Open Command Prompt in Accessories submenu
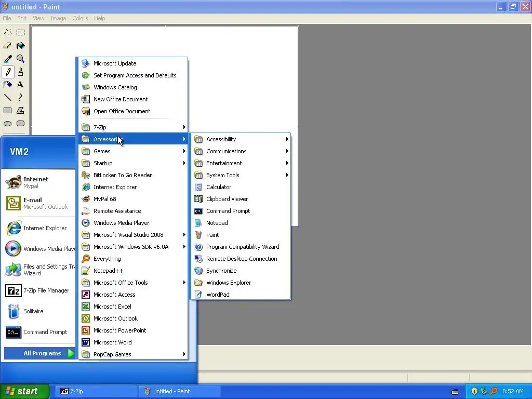 [241, 211]
